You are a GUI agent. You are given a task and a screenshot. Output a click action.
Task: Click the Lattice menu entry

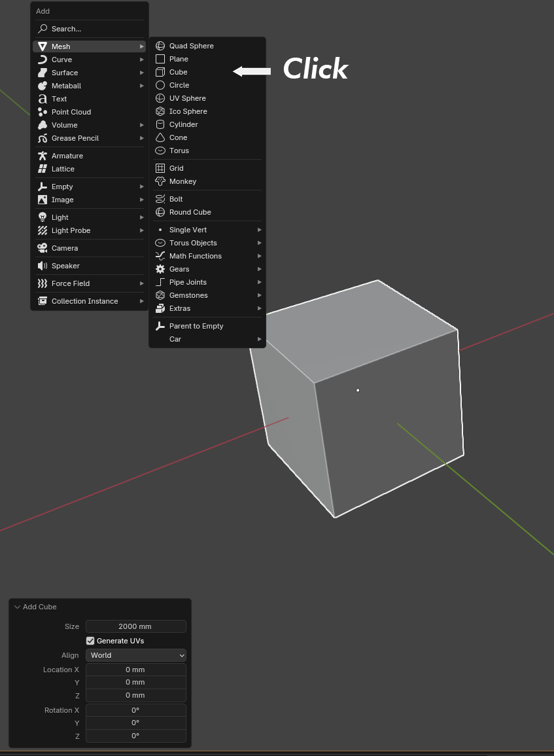coord(90,169)
